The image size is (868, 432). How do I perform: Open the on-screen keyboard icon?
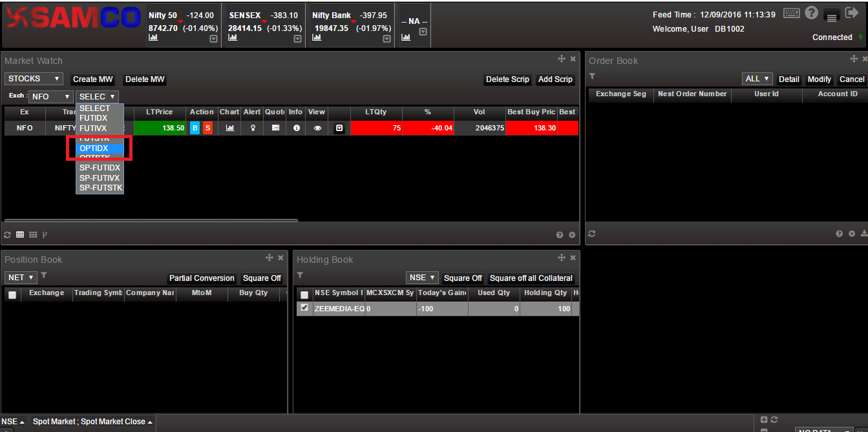tap(791, 13)
